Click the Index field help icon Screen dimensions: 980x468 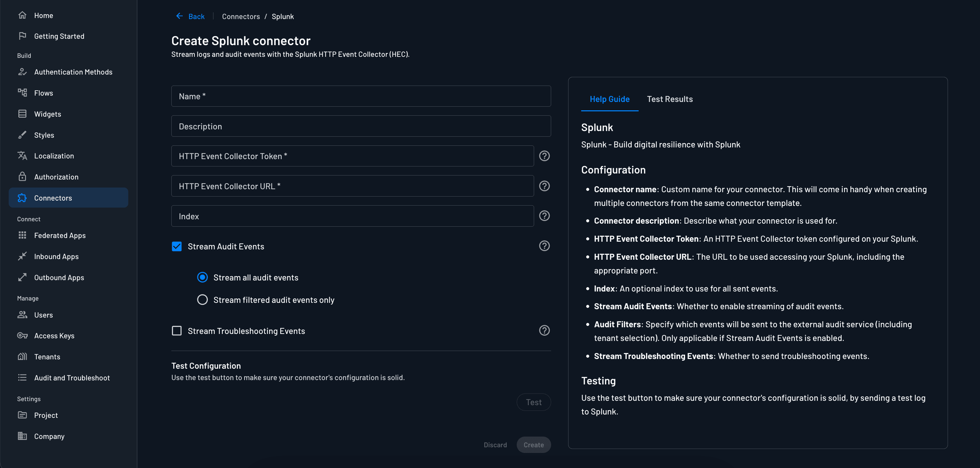[544, 216]
